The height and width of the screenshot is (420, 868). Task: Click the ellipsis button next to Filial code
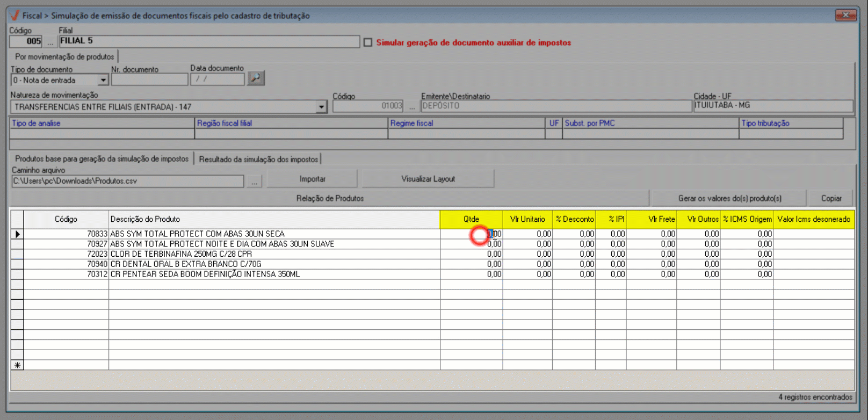pos(50,41)
